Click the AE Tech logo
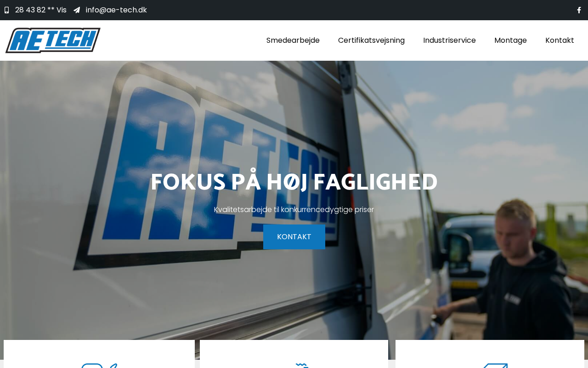 pyautogui.click(x=53, y=40)
